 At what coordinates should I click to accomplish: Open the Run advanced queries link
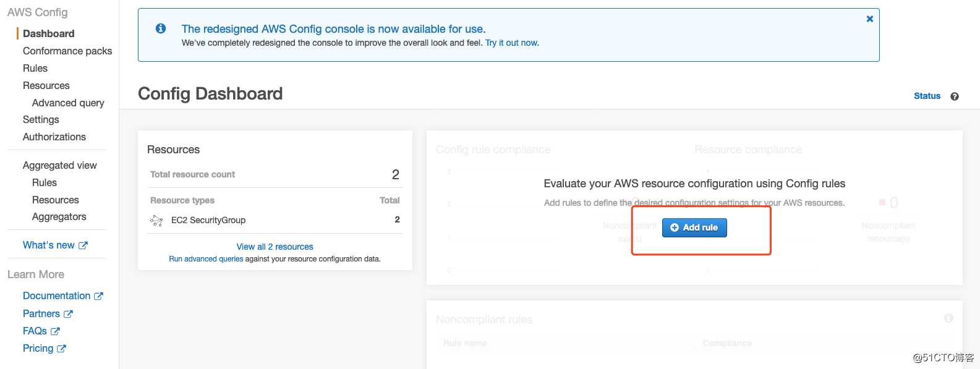206,259
